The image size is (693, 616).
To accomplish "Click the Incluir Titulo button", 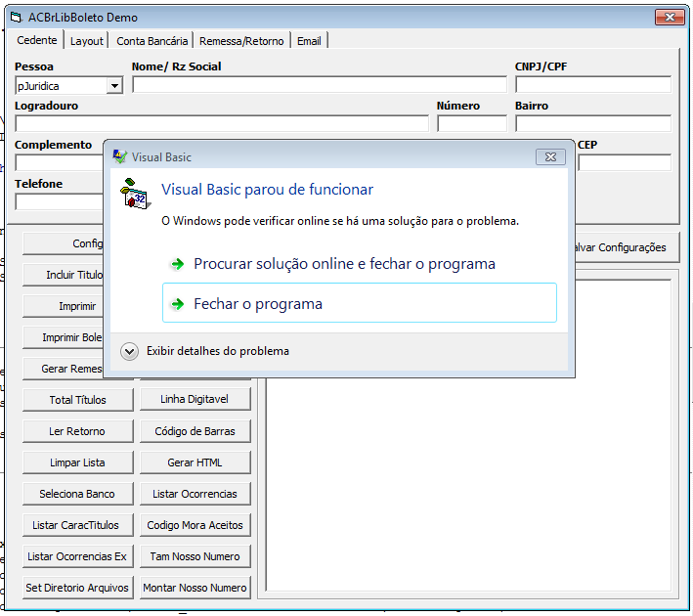I will [x=63, y=275].
